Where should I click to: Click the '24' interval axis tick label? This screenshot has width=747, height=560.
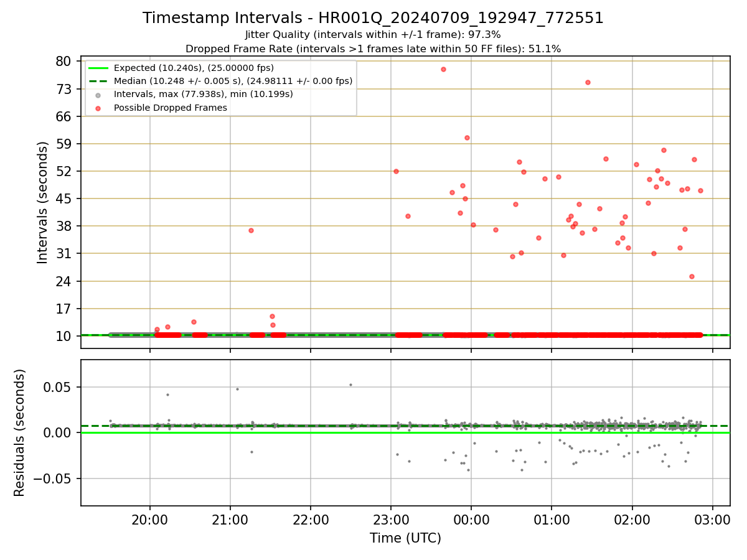(x=63, y=281)
